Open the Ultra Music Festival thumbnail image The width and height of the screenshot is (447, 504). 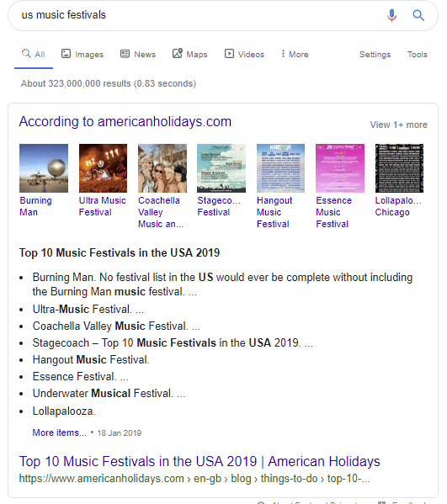[x=103, y=168]
